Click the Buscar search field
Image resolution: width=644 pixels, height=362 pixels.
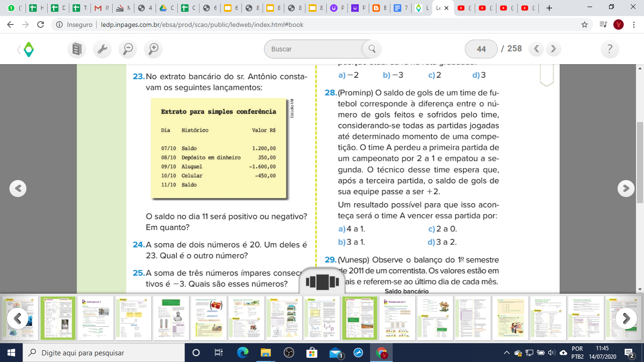(314, 49)
